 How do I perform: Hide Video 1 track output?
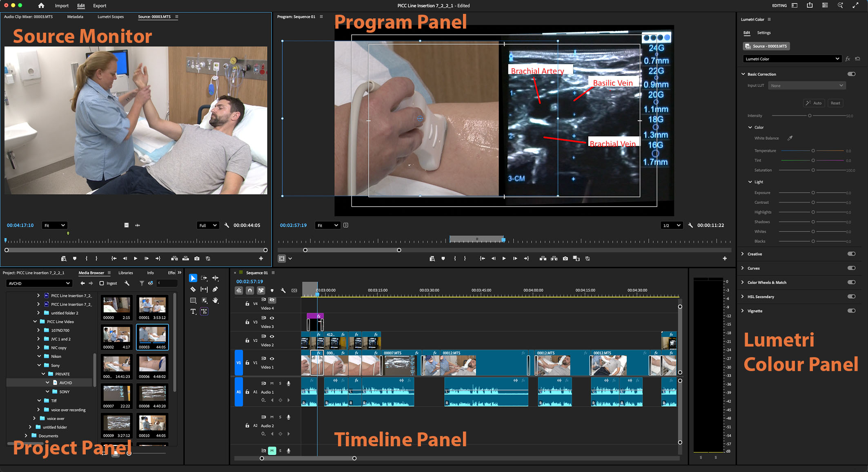[272, 358]
